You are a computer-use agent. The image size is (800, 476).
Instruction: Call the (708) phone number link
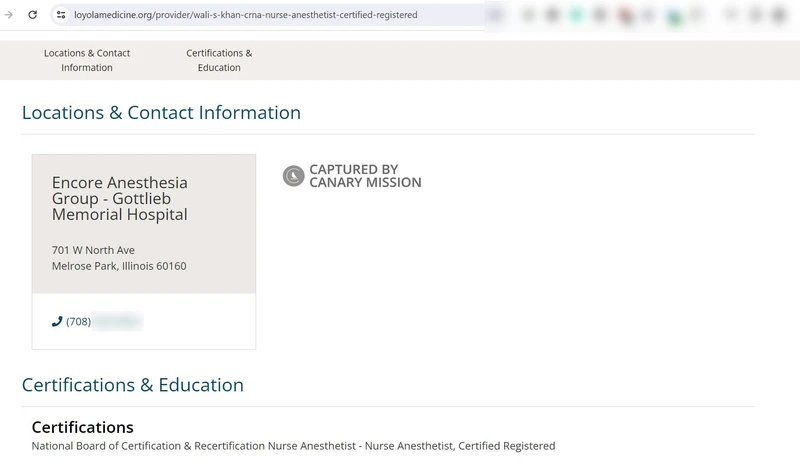click(x=78, y=322)
